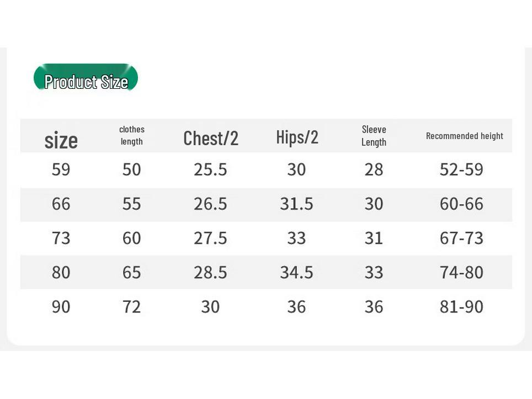Select hips value 34.5
This screenshot has height=399, width=532.
[x=296, y=272]
